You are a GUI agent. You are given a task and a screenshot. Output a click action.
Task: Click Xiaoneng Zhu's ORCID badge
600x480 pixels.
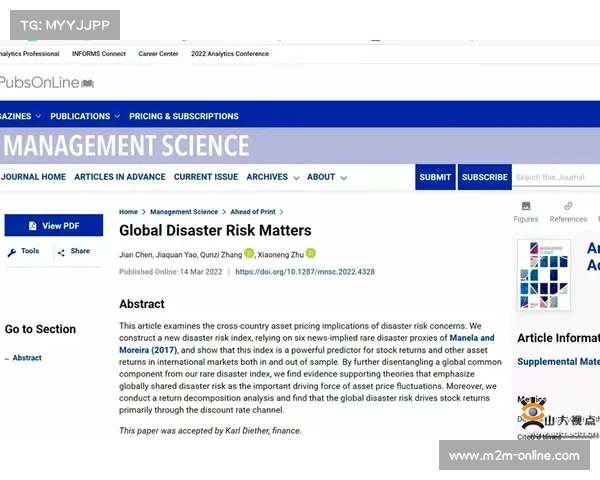click(x=311, y=253)
